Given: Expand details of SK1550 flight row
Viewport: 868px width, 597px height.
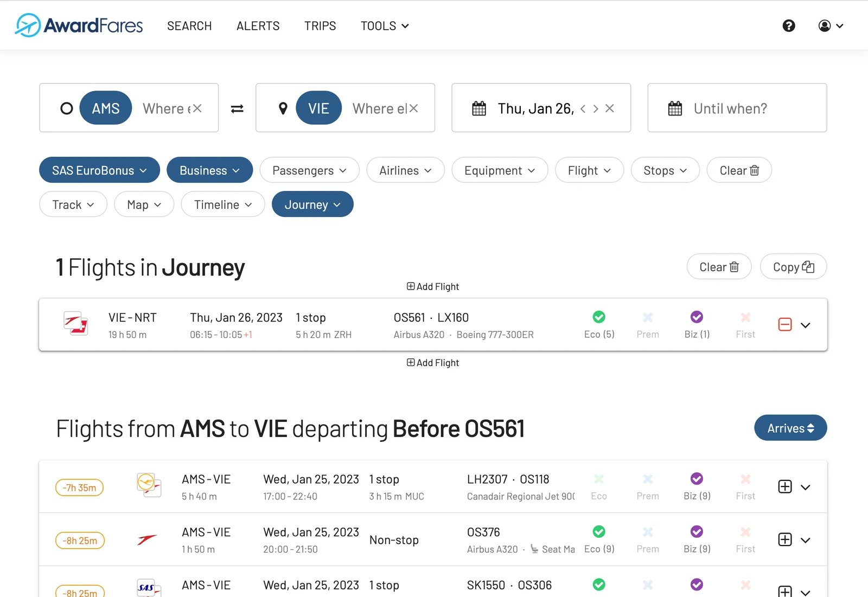Looking at the screenshot, I should click(806, 592).
